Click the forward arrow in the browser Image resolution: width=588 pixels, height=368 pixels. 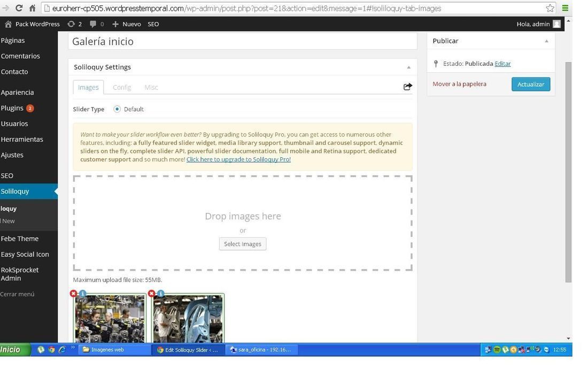(6, 8)
